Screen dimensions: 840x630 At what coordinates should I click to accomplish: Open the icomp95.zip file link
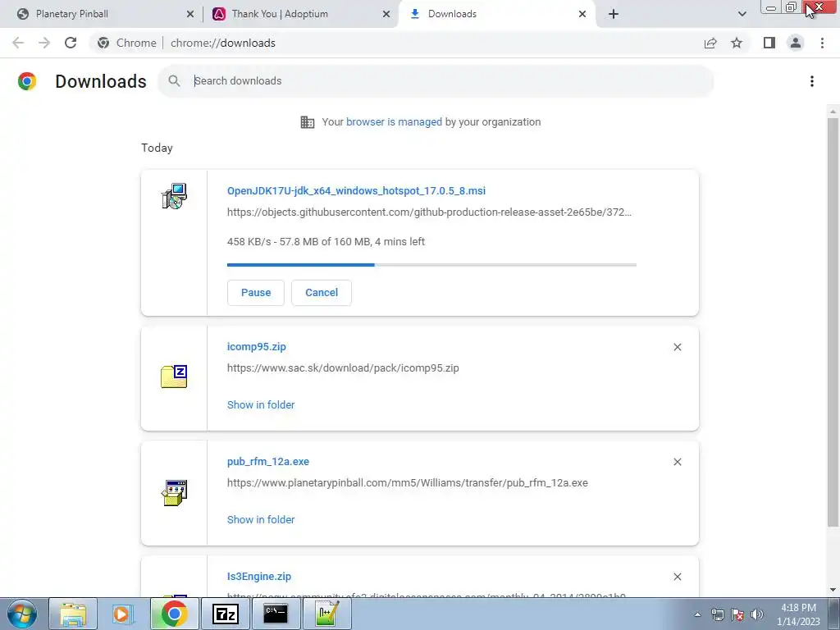(257, 347)
